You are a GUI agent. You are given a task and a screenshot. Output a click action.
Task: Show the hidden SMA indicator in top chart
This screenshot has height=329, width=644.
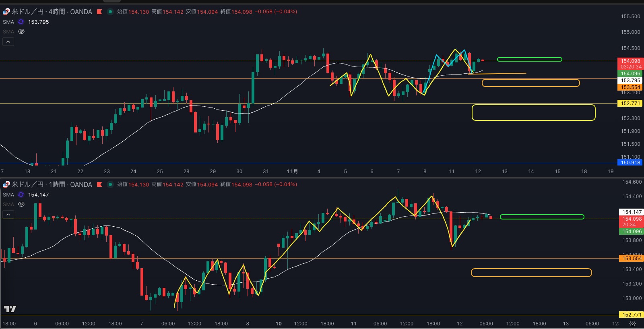[x=21, y=31]
